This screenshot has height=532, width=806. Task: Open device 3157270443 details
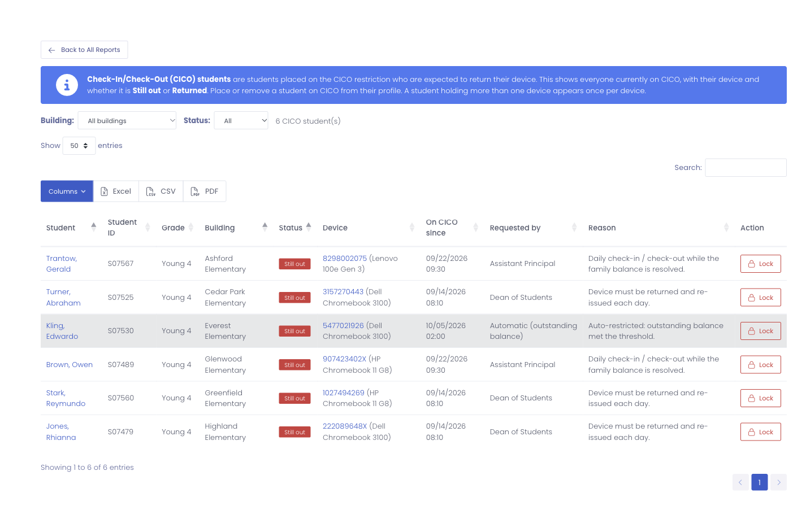pyautogui.click(x=343, y=292)
